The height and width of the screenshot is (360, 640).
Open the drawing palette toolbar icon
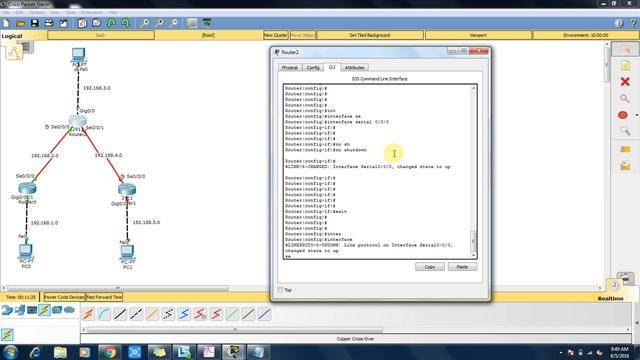(192, 23)
